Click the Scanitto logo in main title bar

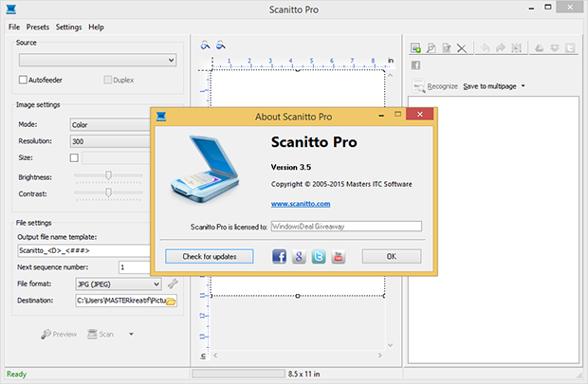pyautogui.click(x=11, y=9)
